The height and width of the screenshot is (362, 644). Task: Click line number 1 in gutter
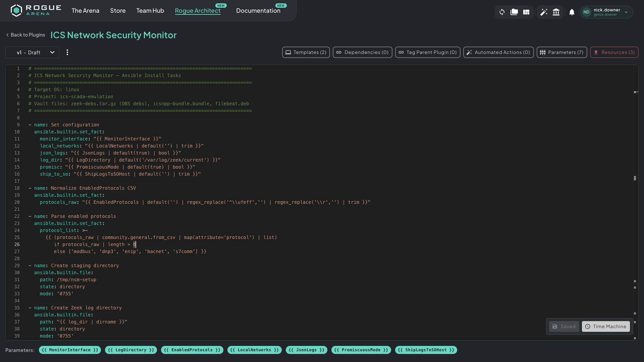pyautogui.click(x=18, y=68)
